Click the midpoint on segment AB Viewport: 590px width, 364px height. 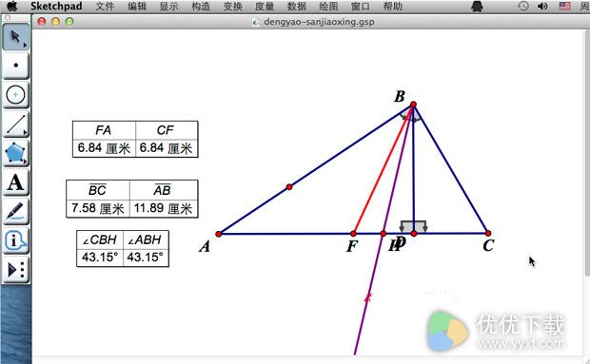coord(289,186)
